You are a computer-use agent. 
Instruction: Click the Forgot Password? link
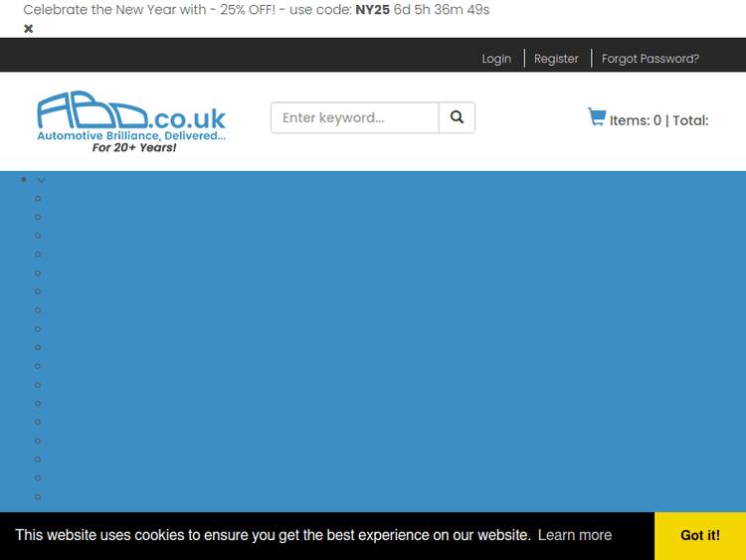[650, 59]
